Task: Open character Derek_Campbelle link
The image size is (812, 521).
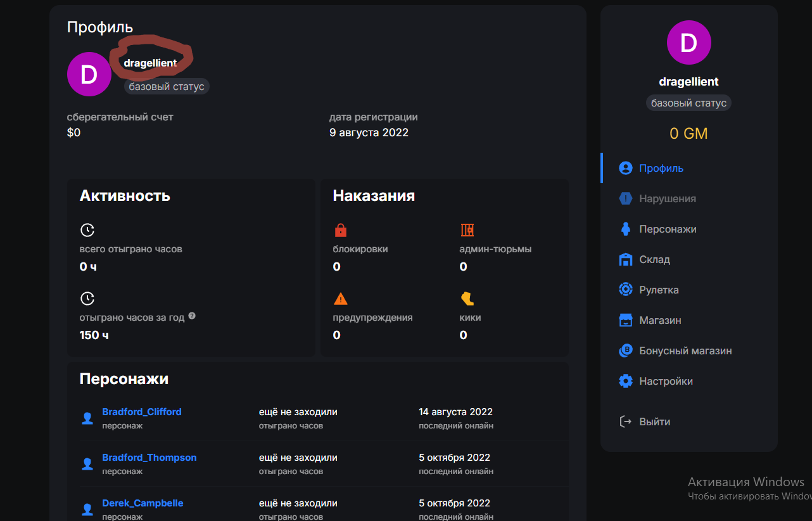Action: click(143, 503)
